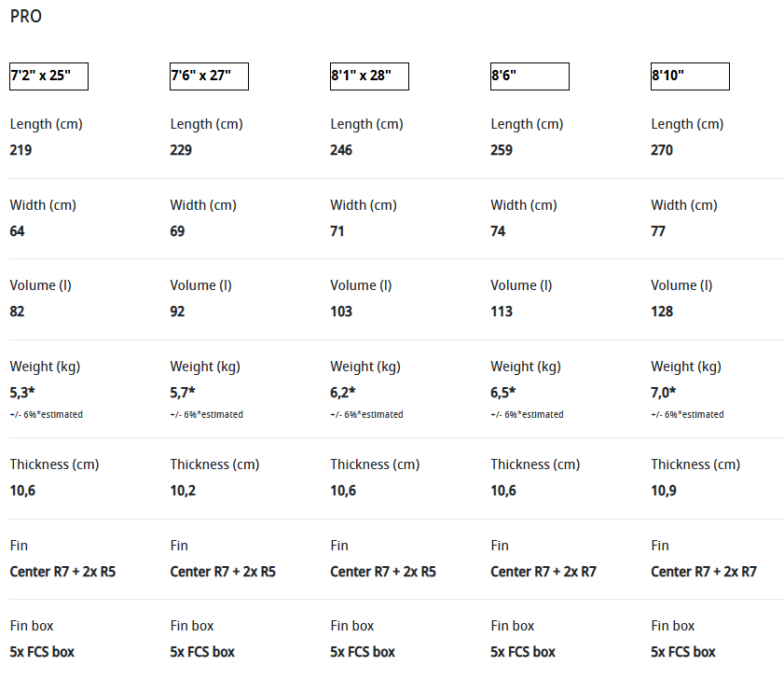Click the PRO heading
784x679 pixels.
[26, 17]
